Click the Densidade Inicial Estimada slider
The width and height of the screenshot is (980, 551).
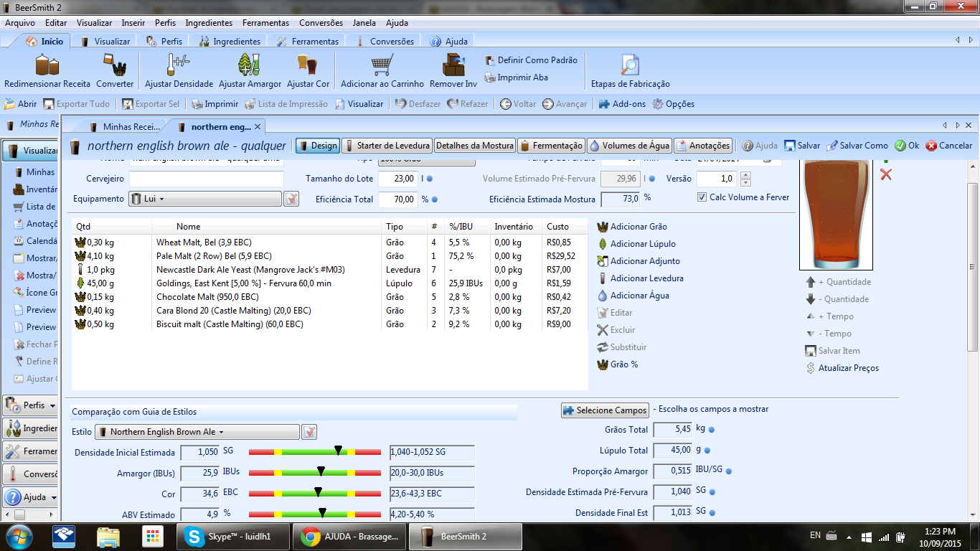click(x=314, y=452)
